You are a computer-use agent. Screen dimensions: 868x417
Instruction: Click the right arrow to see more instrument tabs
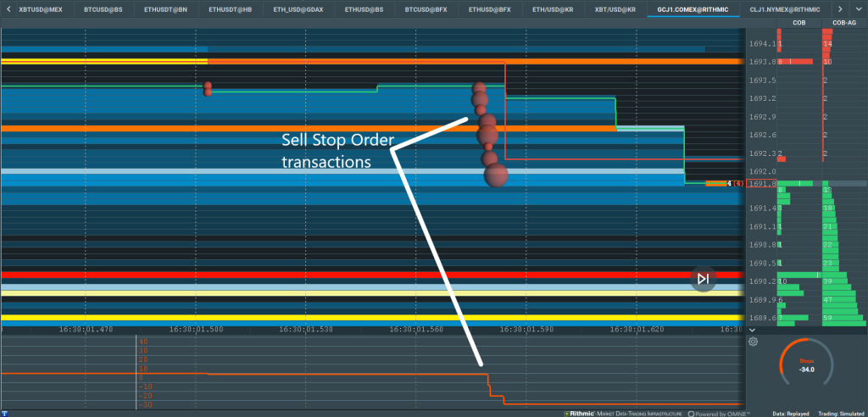click(840, 9)
